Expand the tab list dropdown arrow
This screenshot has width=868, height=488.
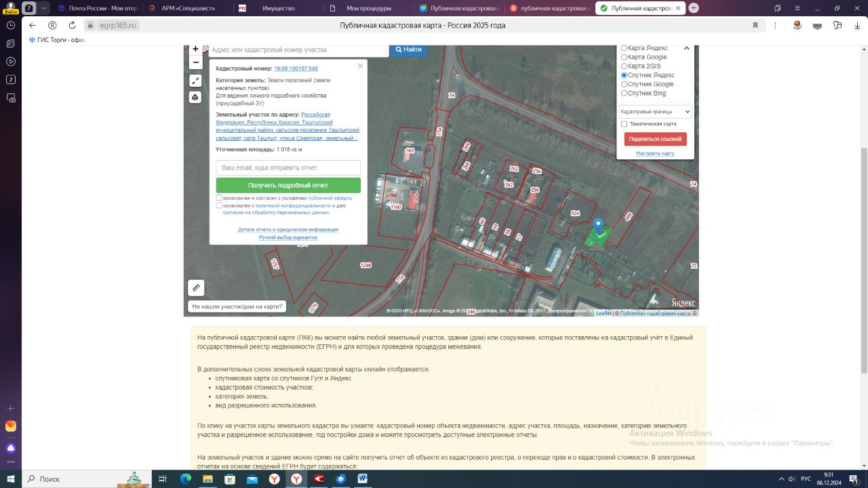click(x=44, y=8)
